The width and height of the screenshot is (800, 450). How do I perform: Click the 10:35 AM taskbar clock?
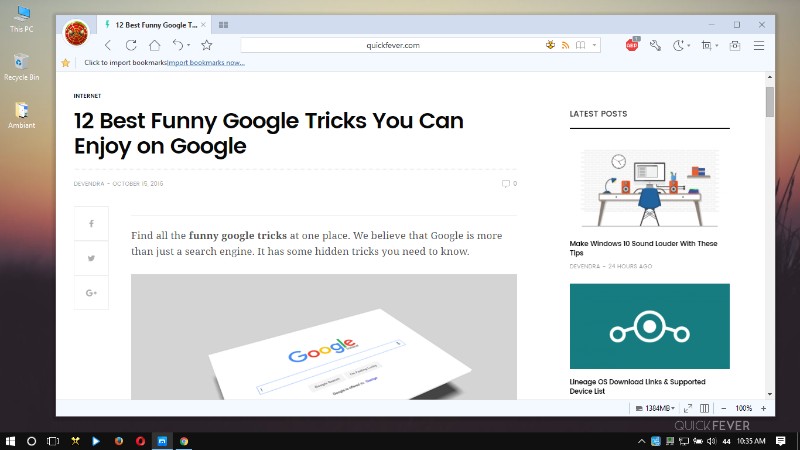coord(751,441)
